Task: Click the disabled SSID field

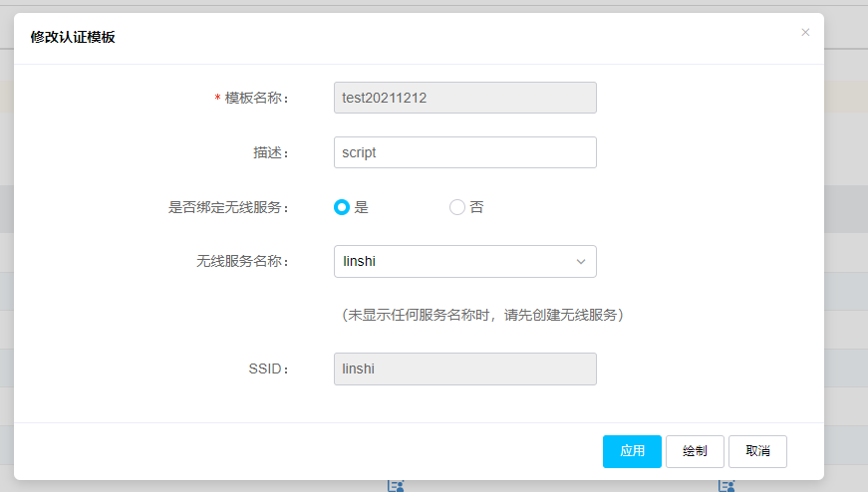Action: (x=464, y=369)
